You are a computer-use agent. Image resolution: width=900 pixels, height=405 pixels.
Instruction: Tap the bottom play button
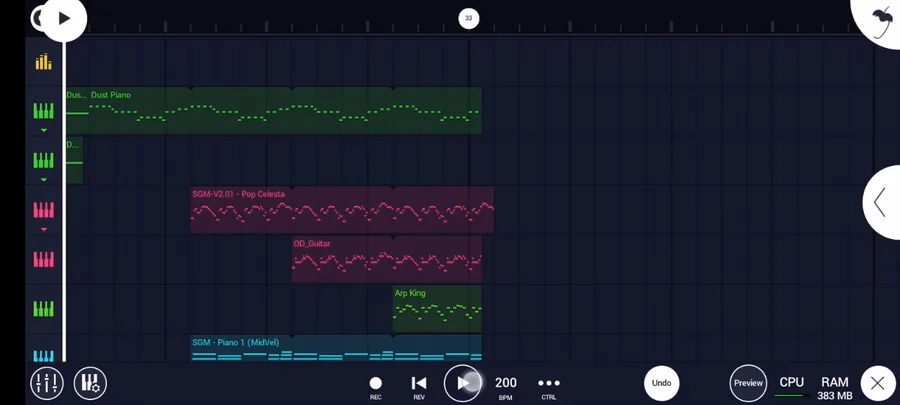click(x=463, y=383)
